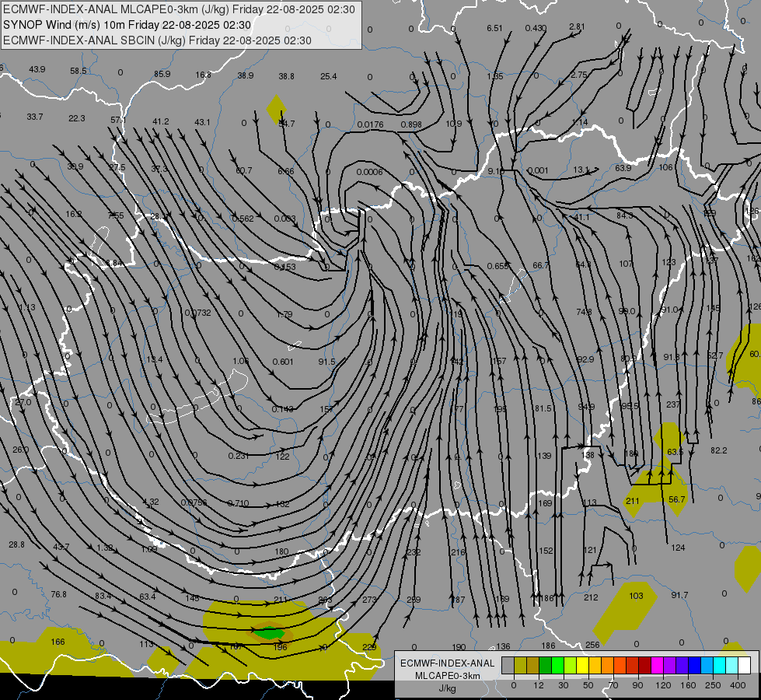This screenshot has width=761, height=700.
Task: Click the map value 0.898
Action: (411, 125)
